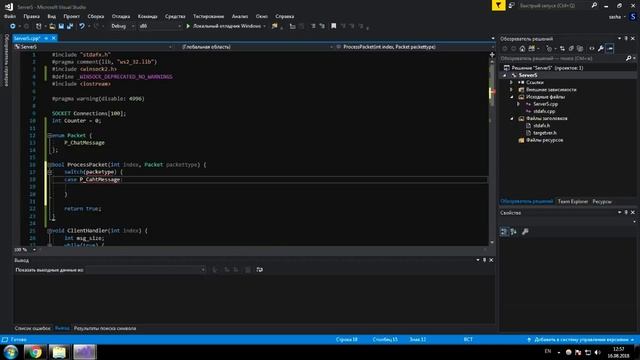Screen dimensions: 640x360
Task: Open the Сборка menu
Action: pos(96,16)
